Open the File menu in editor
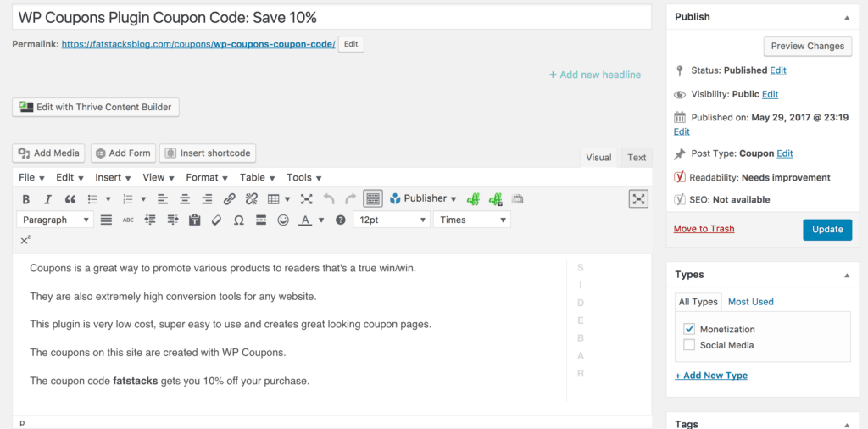868x429 pixels. tap(31, 178)
